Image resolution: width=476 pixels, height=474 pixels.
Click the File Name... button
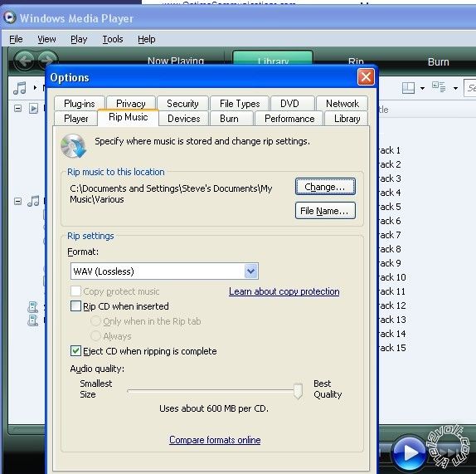(325, 211)
